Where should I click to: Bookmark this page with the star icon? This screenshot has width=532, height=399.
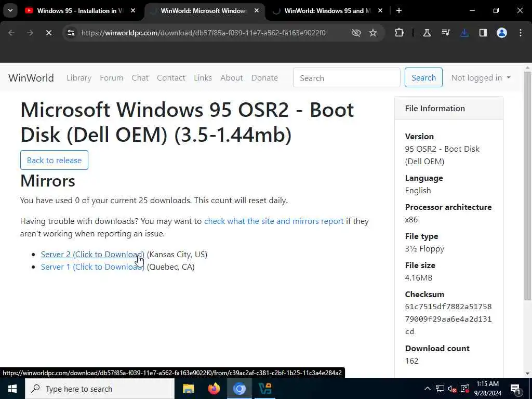coord(373,33)
